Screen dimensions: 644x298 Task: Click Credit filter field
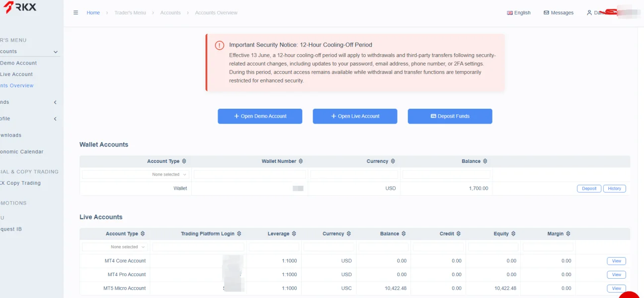coord(438,247)
